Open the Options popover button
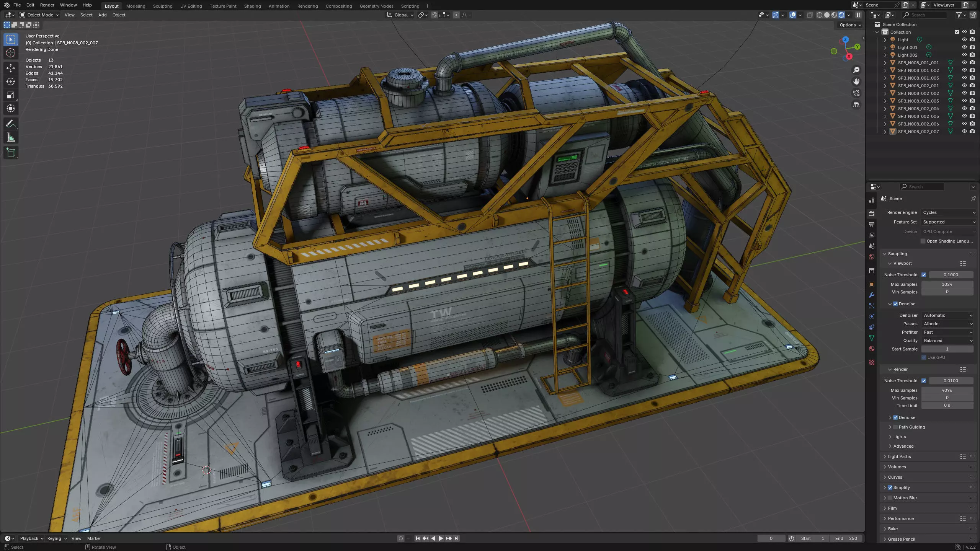Screen dimensions: 980x551 850,25
